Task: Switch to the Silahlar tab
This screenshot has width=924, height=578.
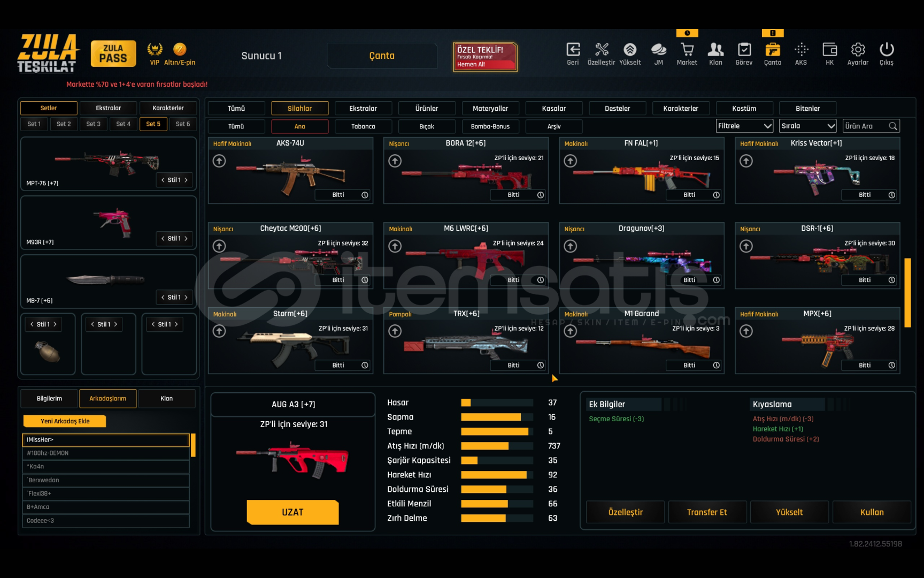Action: pos(299,108)
